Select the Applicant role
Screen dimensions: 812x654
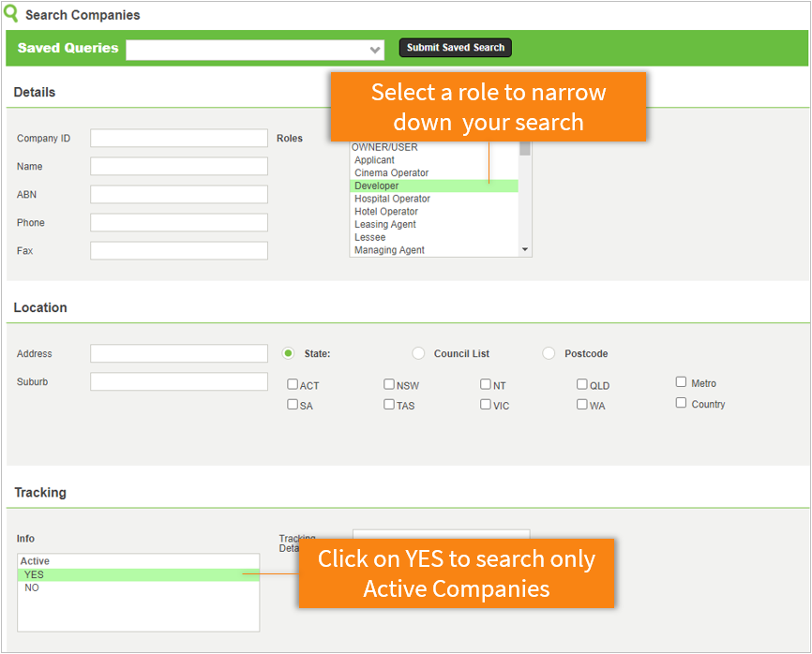[434, 160]
